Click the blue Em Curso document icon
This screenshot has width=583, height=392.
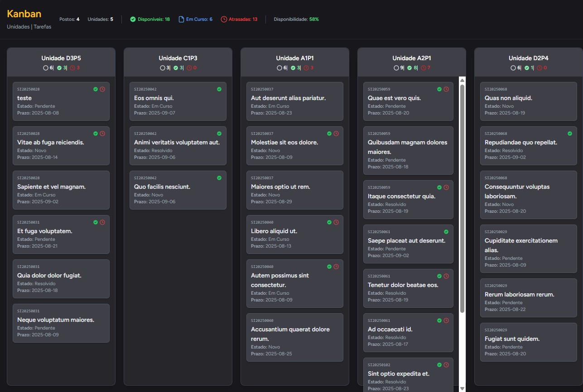[x=182, y=19]
